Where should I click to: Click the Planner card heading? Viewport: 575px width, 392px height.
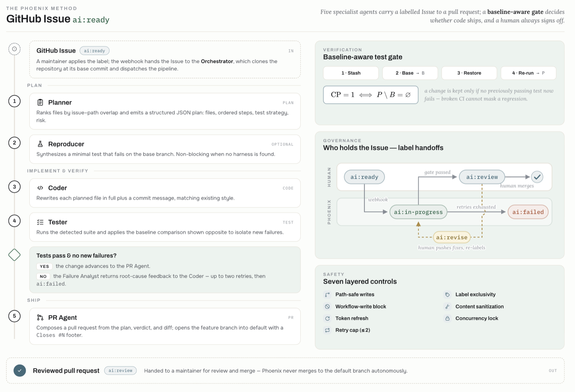pos(60,102)
